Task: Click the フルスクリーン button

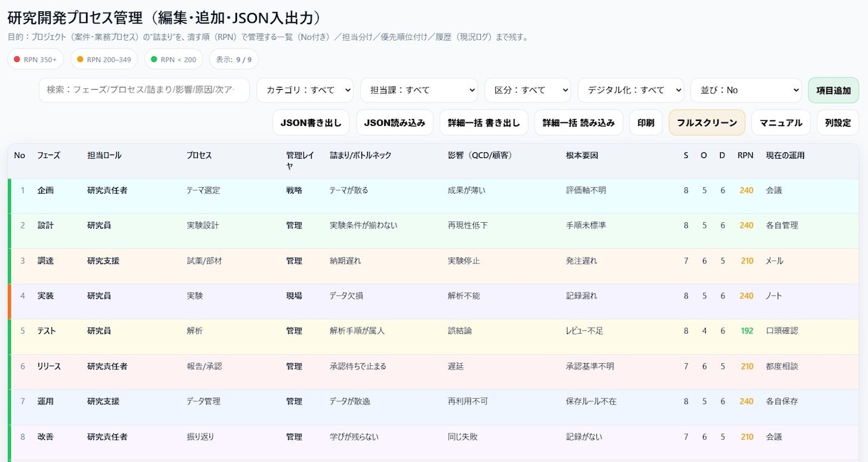Action: point(706,122)
